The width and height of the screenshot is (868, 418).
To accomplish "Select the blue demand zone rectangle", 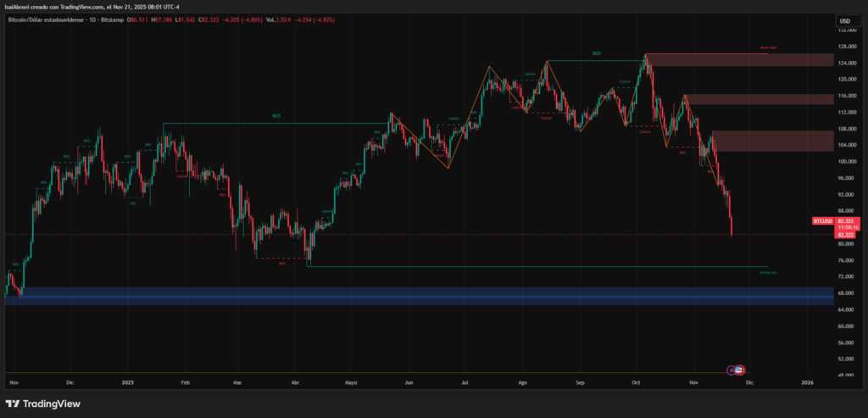I will 424,295.
